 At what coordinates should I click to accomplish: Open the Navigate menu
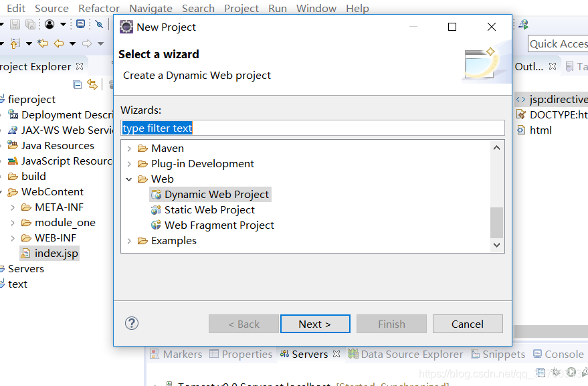click(x=151, y=8)
